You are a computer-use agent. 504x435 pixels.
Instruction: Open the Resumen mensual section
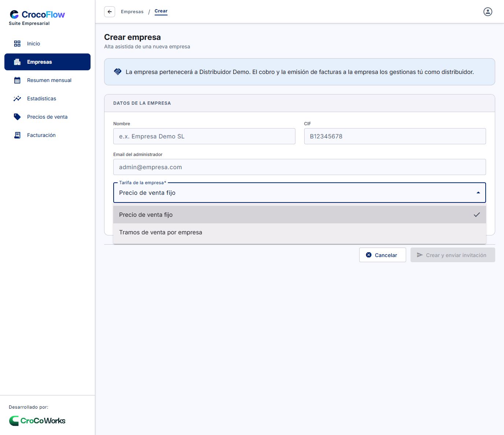(x=47, y=80)
